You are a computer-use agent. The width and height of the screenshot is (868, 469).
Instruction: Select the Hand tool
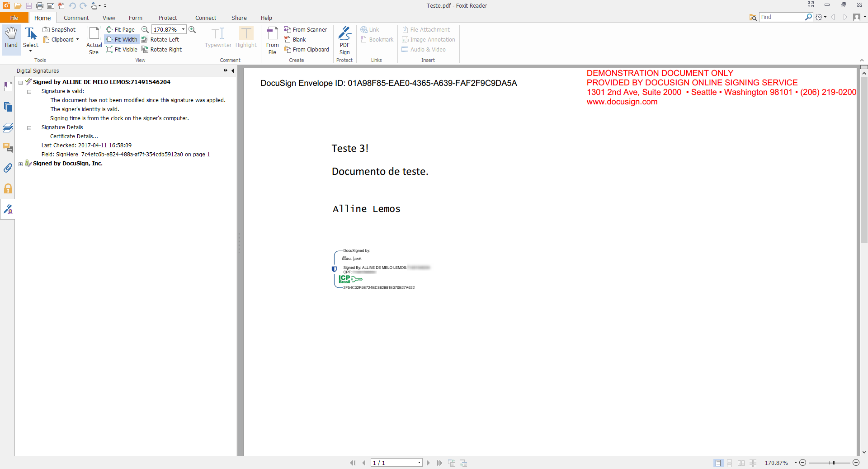pyautogui.click(x=11, y=38)
